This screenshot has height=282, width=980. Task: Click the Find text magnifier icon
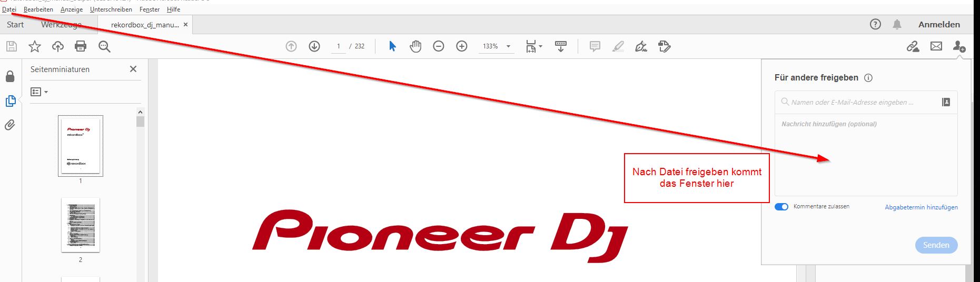104,46
